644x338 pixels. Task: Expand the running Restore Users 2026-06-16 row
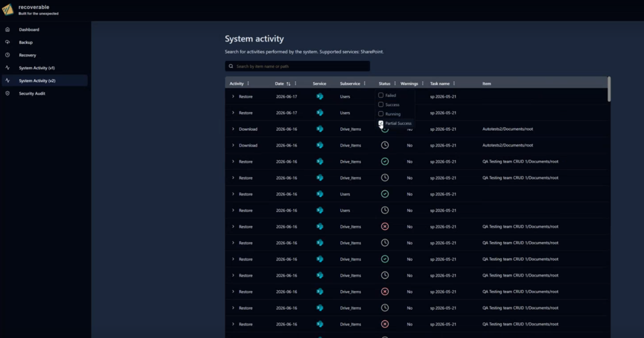point(233,210)
